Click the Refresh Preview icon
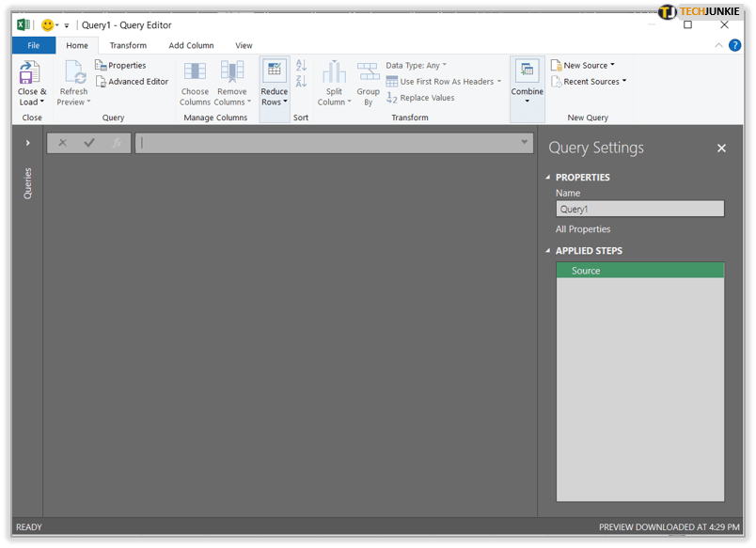This screenshot has height=548, width=756. click(73, 72)
